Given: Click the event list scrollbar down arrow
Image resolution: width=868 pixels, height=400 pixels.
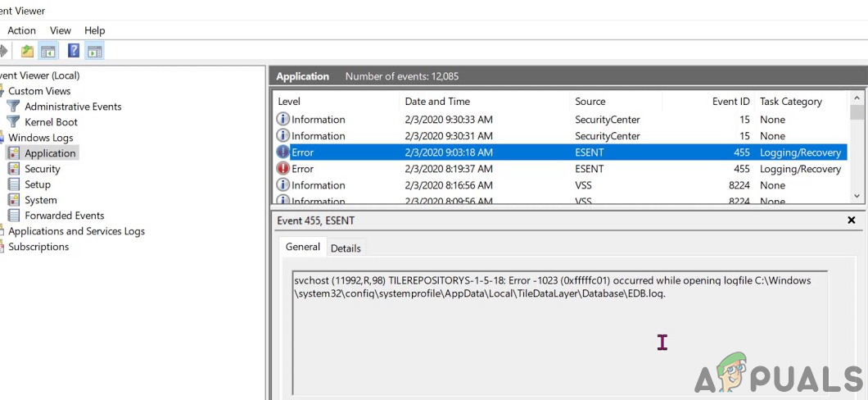Looking at the screenshot, I should tap(857, 196).
